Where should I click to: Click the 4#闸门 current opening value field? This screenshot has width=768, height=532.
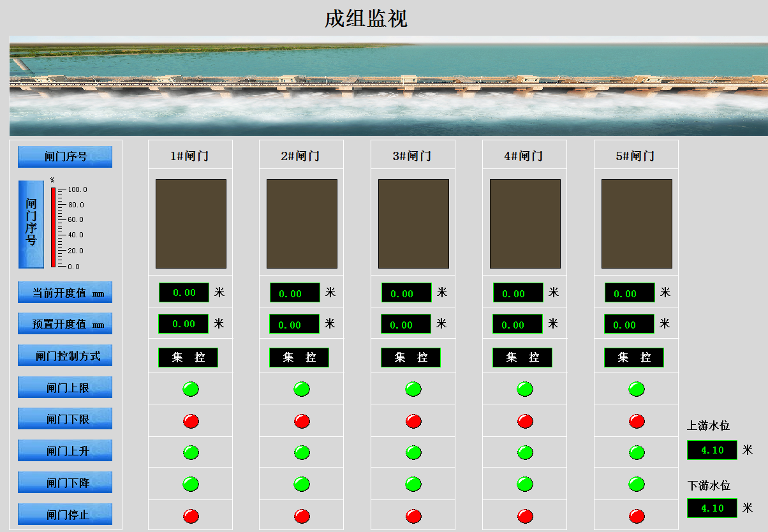coord(518,293)
